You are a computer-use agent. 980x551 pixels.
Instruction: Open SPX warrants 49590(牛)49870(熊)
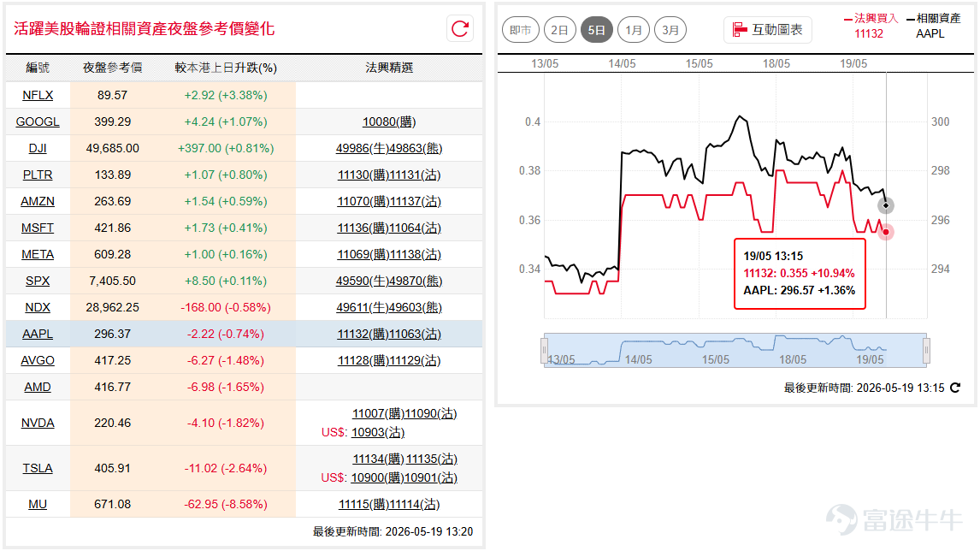coord(389,281)
